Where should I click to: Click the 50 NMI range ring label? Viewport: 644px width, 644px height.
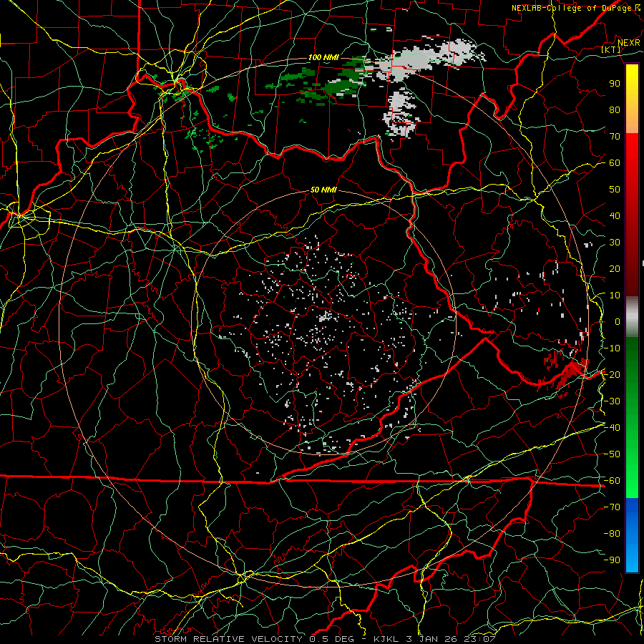(323, 190)
